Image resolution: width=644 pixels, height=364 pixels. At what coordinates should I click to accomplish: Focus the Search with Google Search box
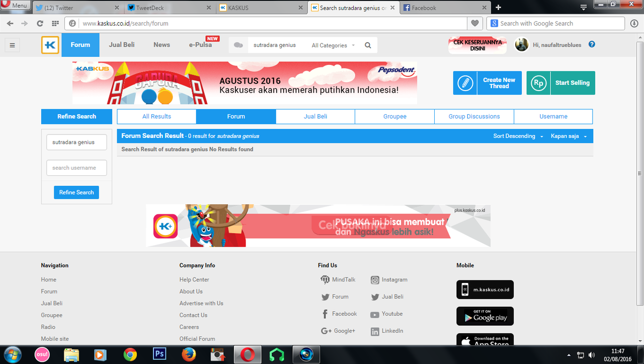coord(556,23)
